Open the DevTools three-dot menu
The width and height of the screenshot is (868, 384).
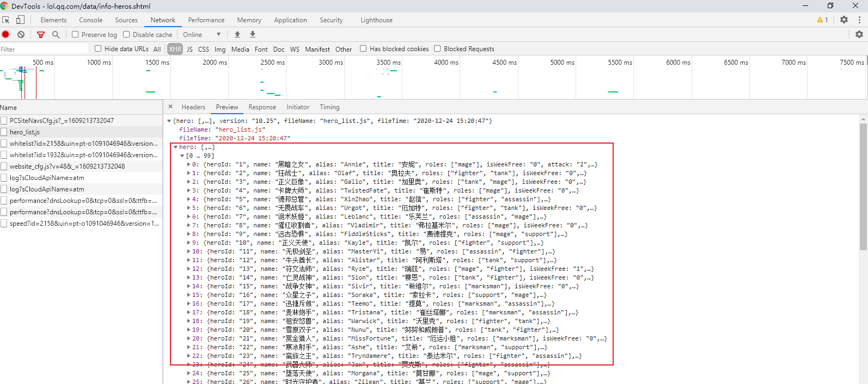[859, 20]
